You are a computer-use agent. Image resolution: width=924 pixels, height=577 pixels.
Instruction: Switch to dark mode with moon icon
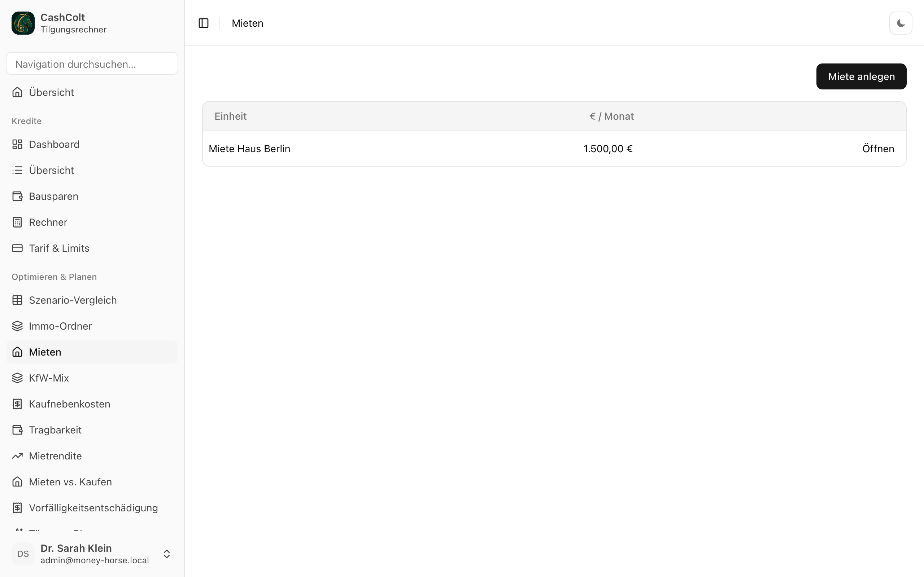coord(901,23)
